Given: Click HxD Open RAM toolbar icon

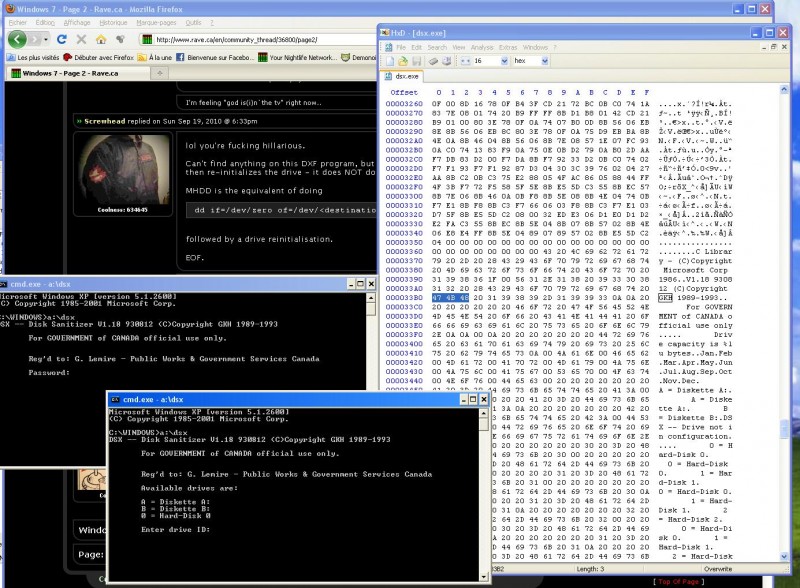Looking at the screenshot, I should pyautogui.click(x=433, y=61).
